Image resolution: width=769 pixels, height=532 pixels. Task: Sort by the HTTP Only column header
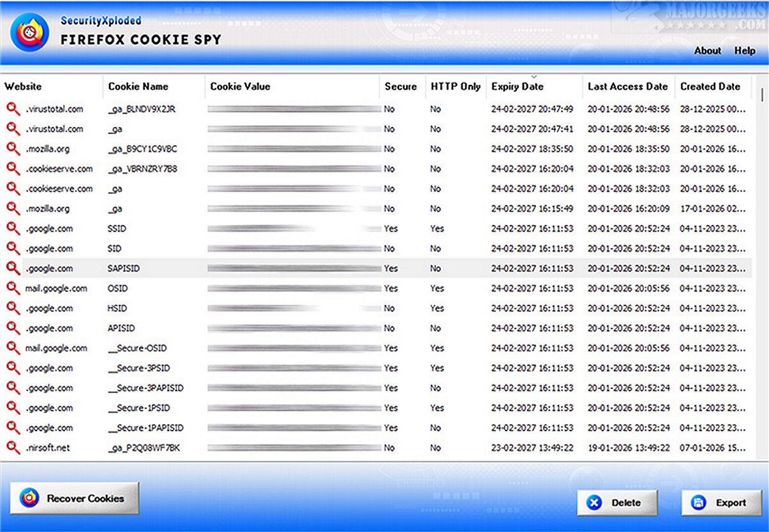click(456, 87)
